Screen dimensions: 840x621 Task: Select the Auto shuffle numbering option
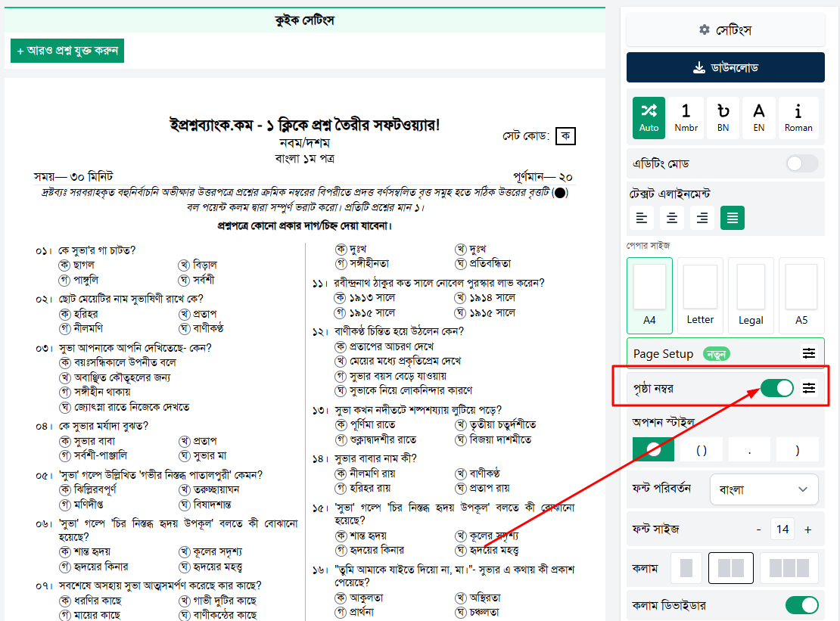[649, 118]
